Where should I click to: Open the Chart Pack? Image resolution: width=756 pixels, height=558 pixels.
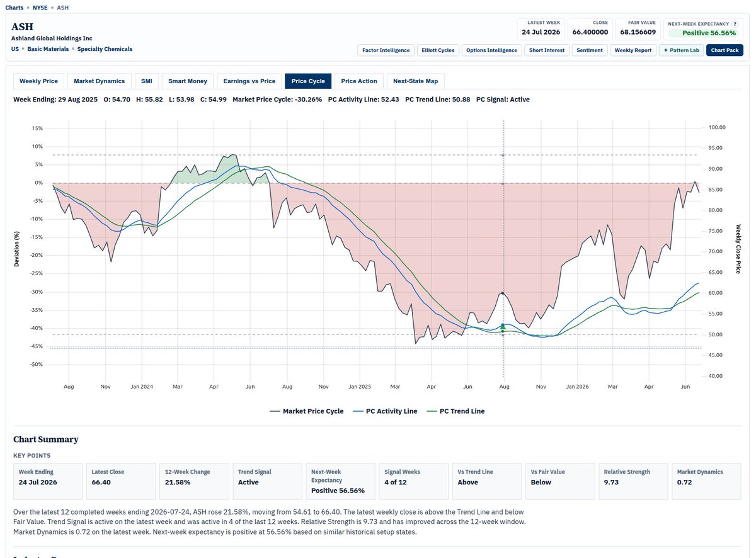[x=724, y=50]
